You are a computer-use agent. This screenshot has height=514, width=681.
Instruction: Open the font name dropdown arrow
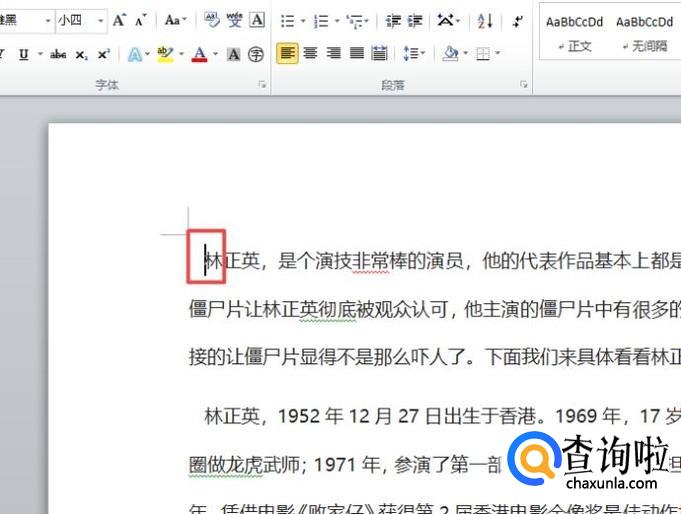pos(48,20)
